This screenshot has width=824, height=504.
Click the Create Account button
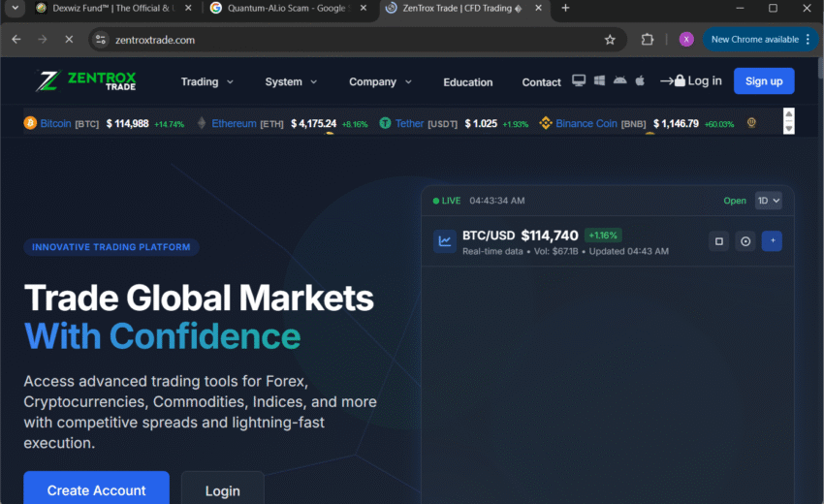(96, 488)
